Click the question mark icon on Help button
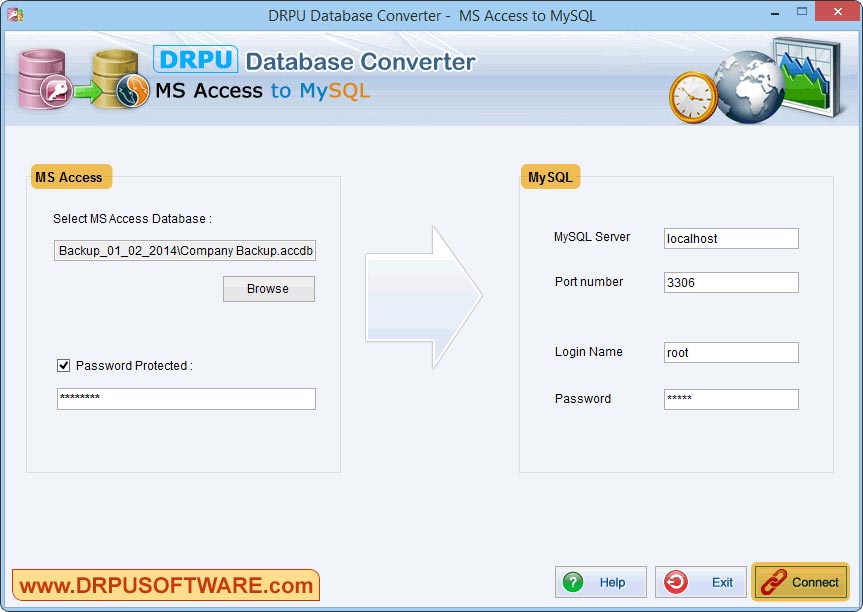 (x=572, y=582)
